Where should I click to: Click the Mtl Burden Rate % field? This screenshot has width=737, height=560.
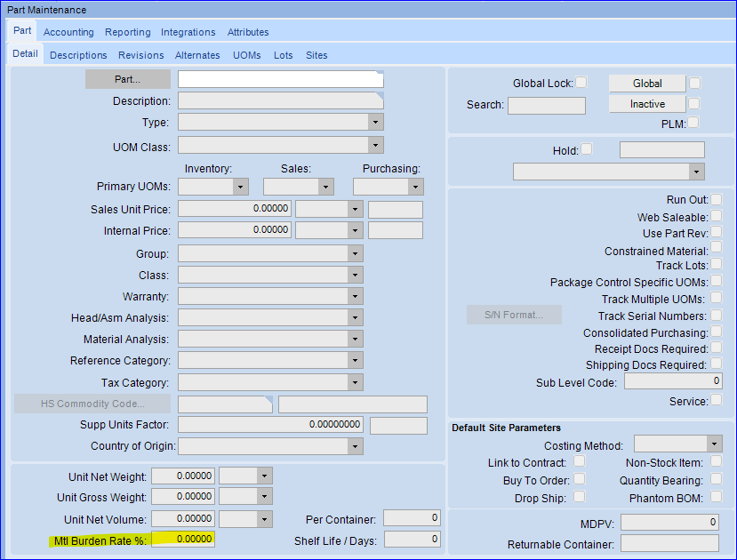pos(183,539)
